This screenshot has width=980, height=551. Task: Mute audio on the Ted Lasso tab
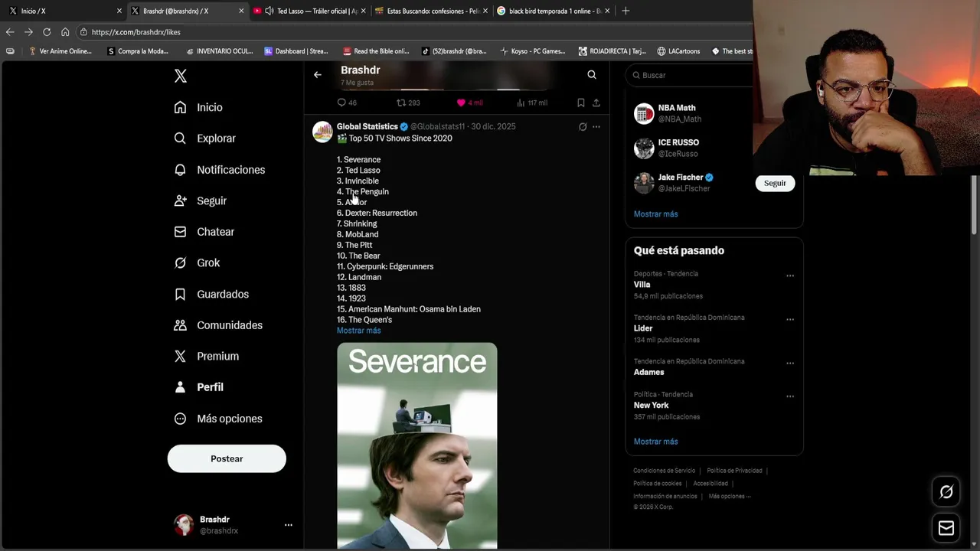pyautogui.click(x=269, y=11)
